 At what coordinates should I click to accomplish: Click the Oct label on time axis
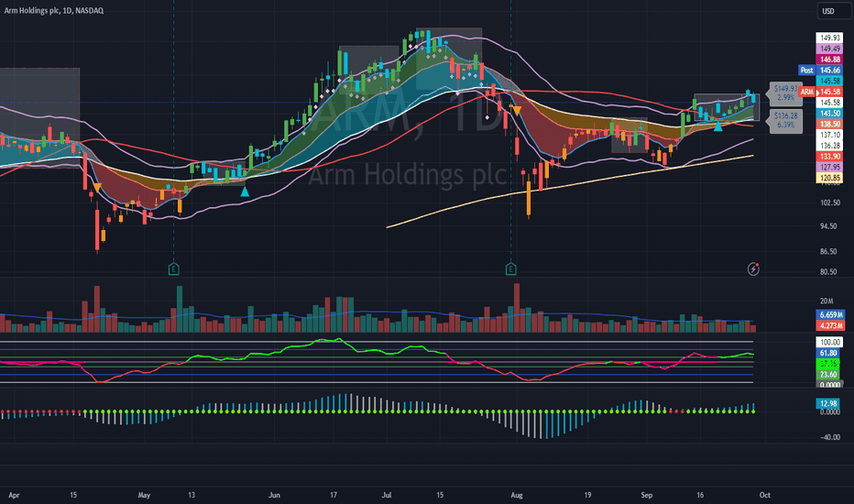[x=765, y=495]
